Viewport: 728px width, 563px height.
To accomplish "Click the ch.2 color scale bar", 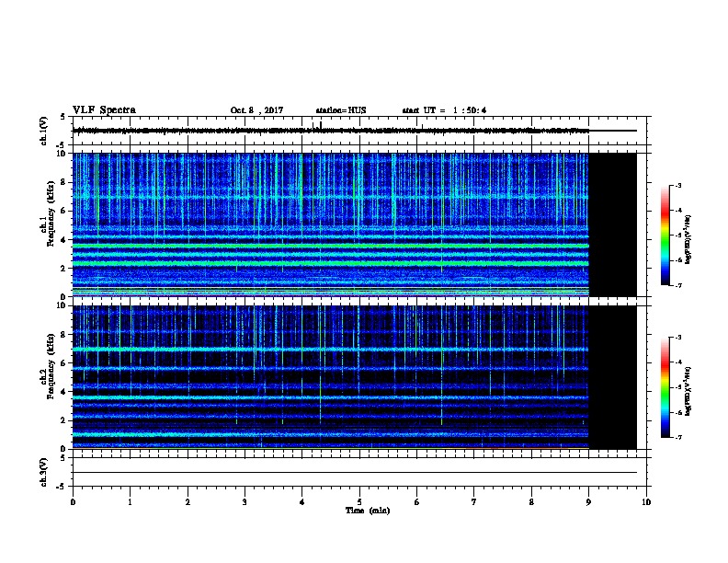I will [x=665, y=387].
